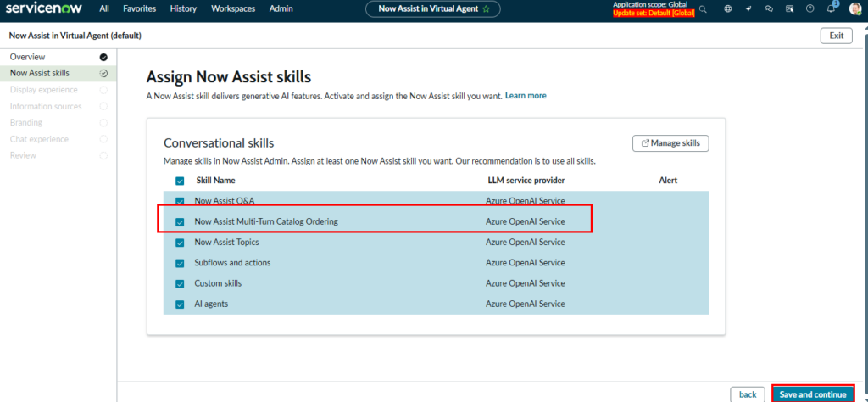Click the help question mark icon

pos(810,9)
